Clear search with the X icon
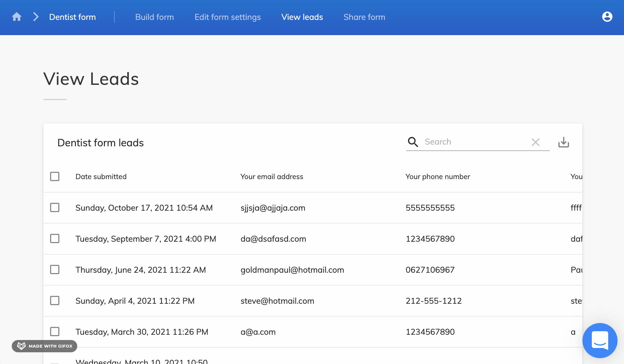Viewport: 624px width, 364px height. (x=535, y=142)
